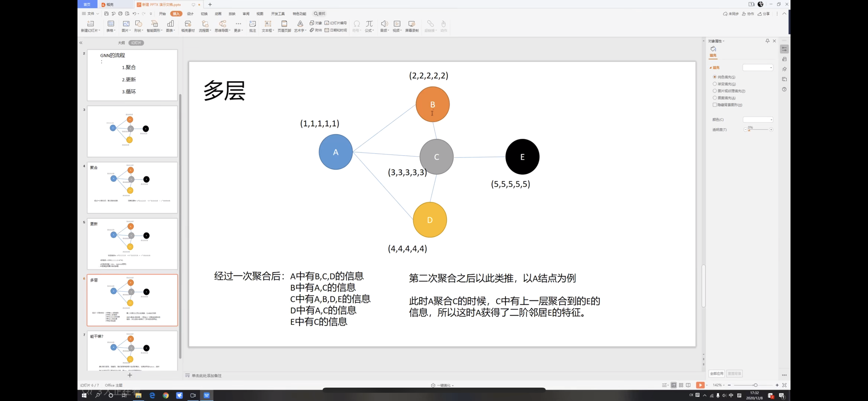This screenshot has height=401, width=868.
Task: Add a comment with 批注 icon
Action: point(253,24)
